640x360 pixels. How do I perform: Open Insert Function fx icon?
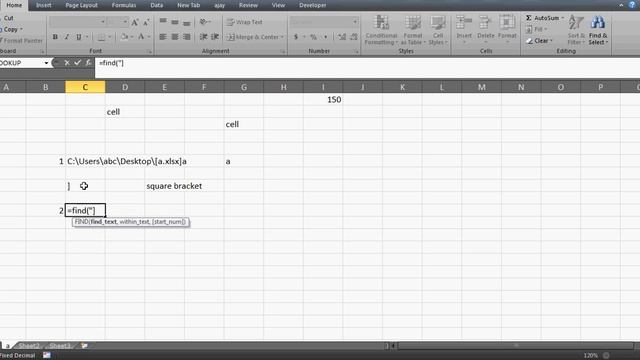[88, 63]
